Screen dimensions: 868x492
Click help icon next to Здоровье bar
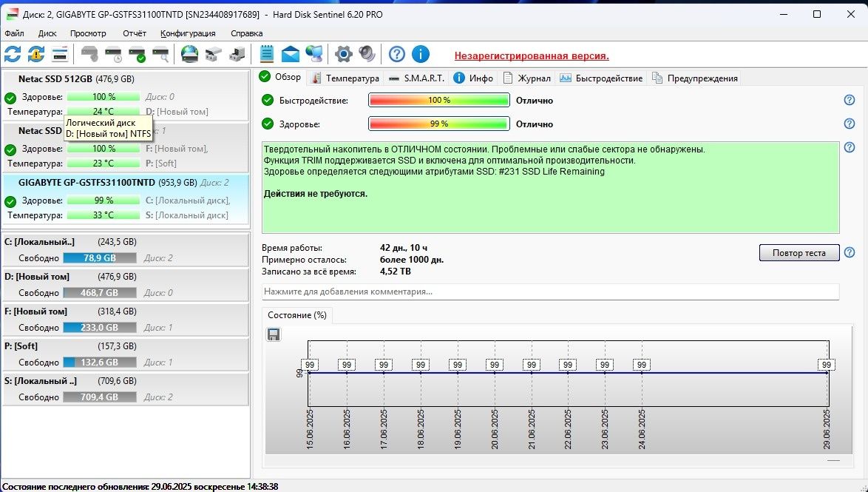pos(850,124)
